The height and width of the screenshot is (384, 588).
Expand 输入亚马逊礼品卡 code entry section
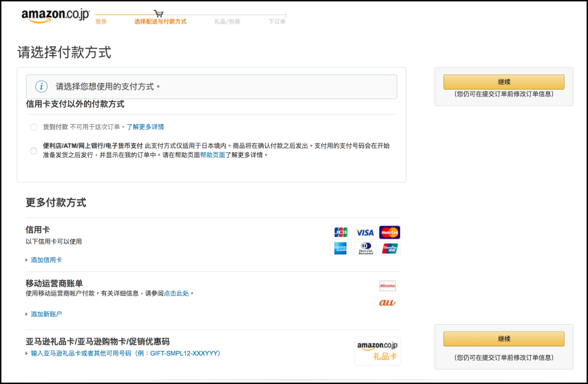click(125, 354)
